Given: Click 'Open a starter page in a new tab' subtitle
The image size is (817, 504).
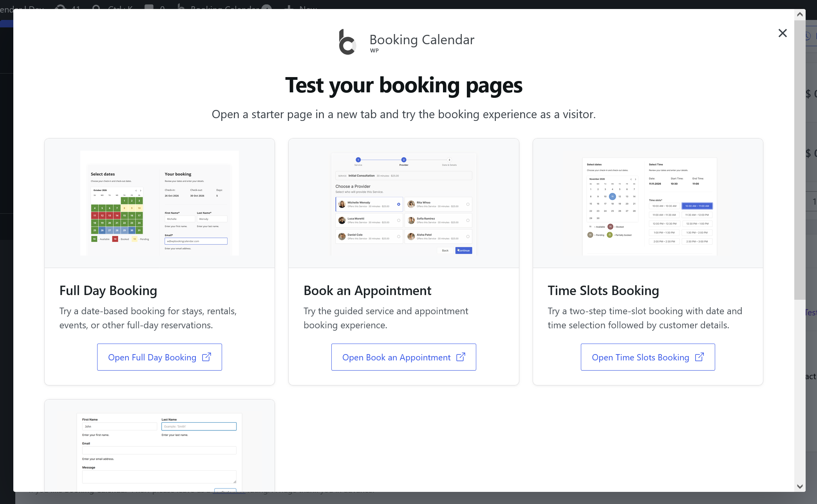Looking at the screenshot, I should click(x=403, y=114).
